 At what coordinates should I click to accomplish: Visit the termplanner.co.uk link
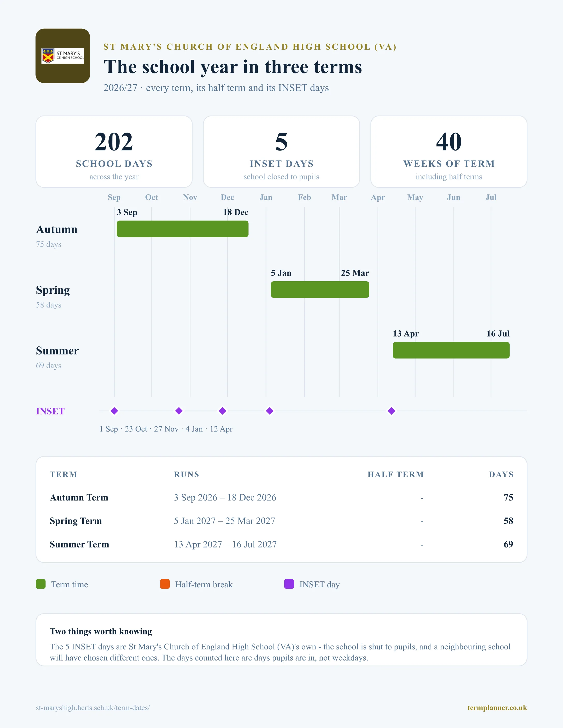[497, 708]
